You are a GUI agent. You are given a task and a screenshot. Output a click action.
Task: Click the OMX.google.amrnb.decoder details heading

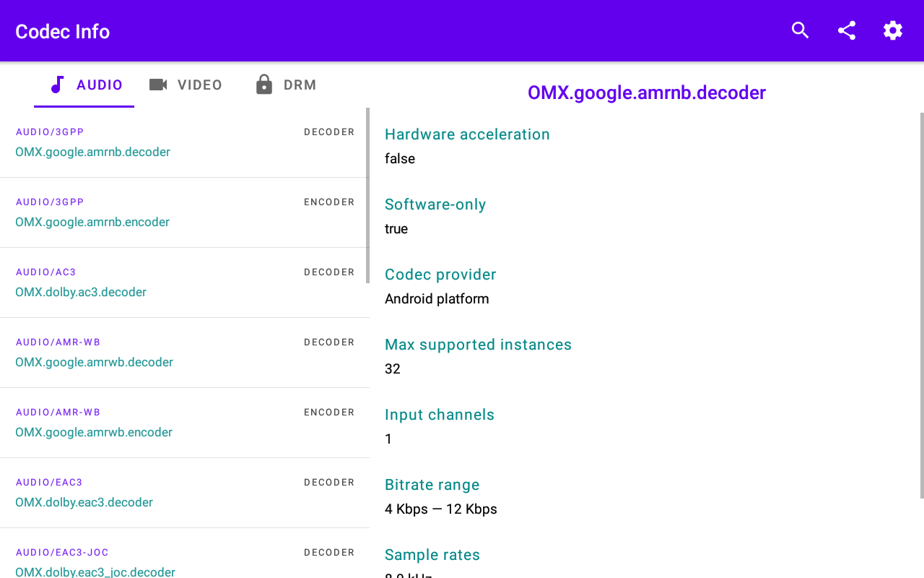point(646,92)
